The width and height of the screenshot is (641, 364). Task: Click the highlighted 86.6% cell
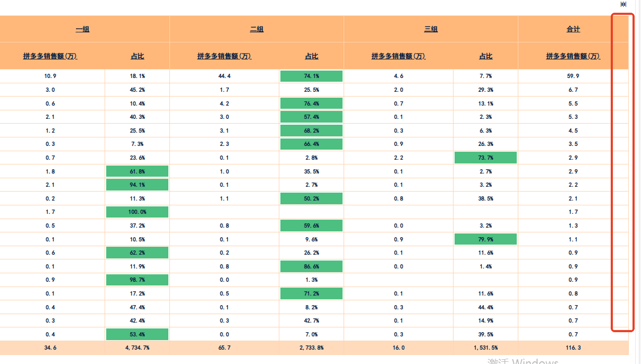tap(311, 266)
